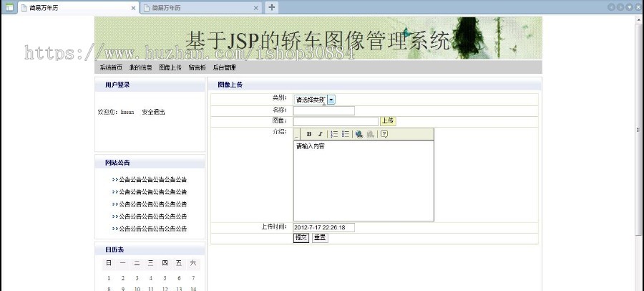The width and height of the screenshot is (644, 291).
Task: Click inside the 介绍 text area
Action: point(364,181)
